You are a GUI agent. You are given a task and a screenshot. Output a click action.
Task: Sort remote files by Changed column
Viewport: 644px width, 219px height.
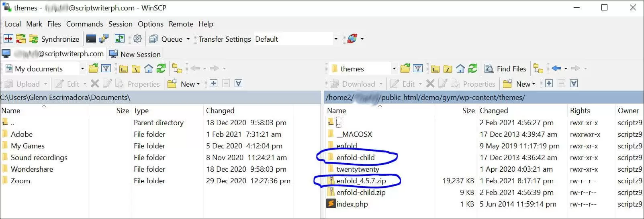(493, 111)
